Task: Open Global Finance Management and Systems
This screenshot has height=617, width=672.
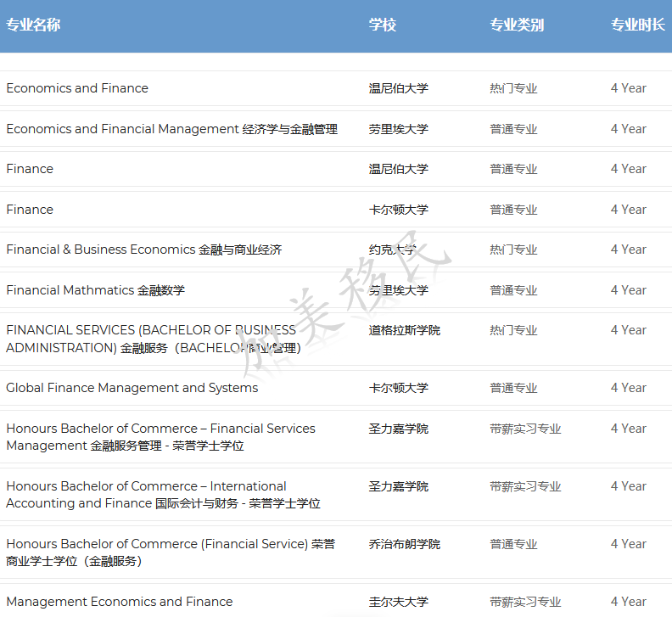Action: coord(132,388)
